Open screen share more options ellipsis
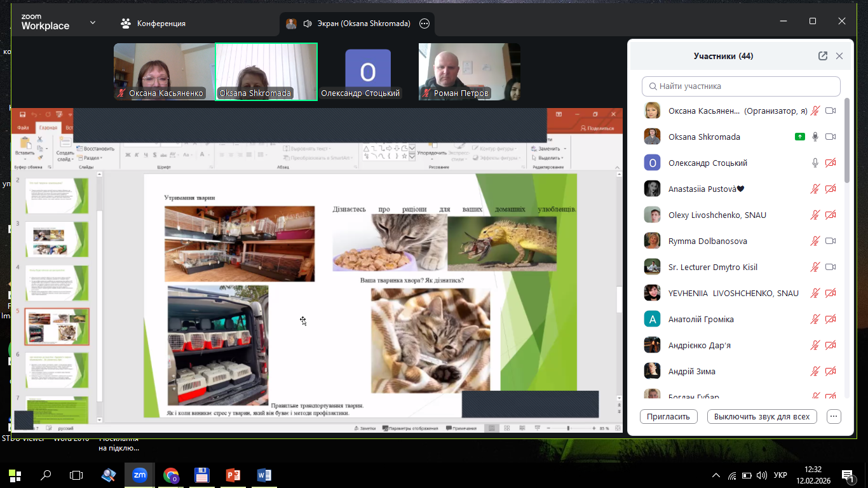This screenshot has height=488, width=868. coord(424,24)
